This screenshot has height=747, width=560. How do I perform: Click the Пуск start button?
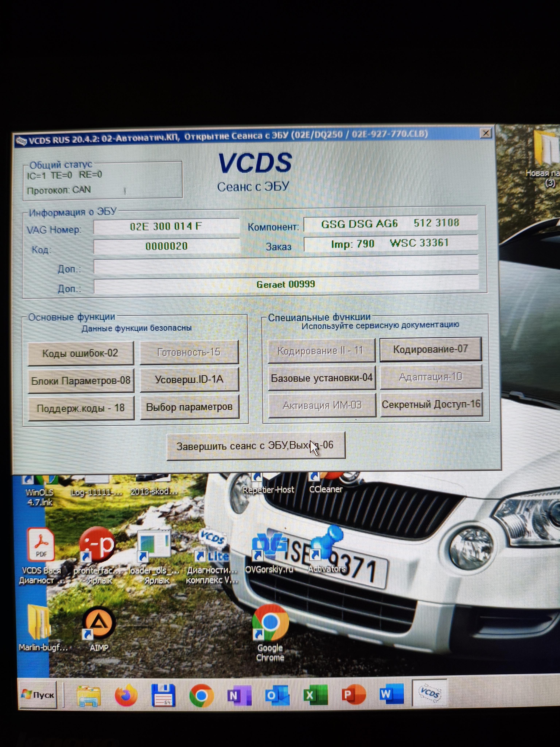pyautogui.click(x=38, y=695)
